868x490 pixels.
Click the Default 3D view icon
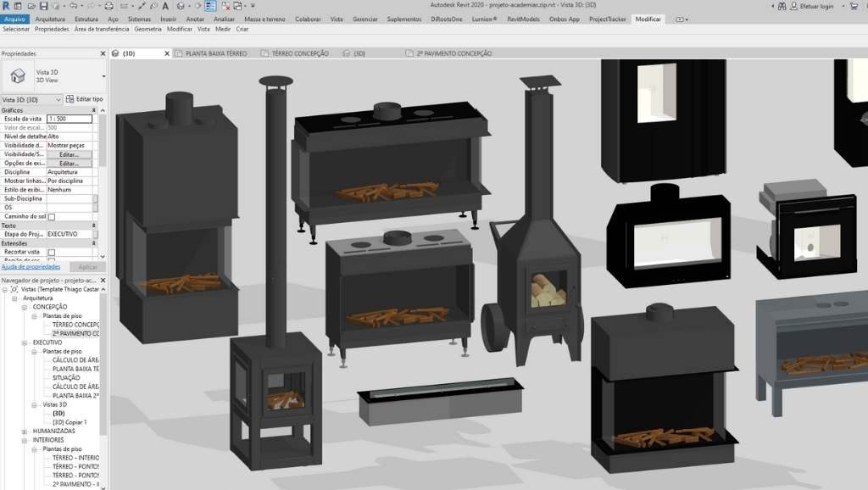pos(181,6)
